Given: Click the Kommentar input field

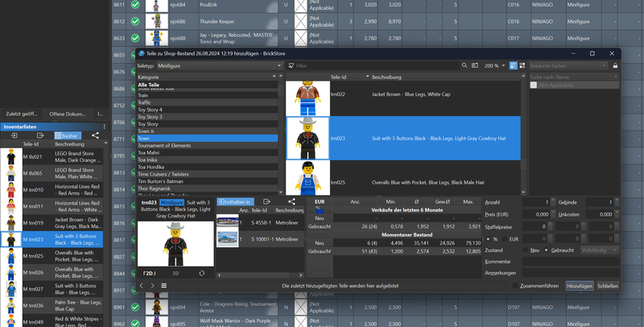Looking at the screenshot, I should point(571,262).
